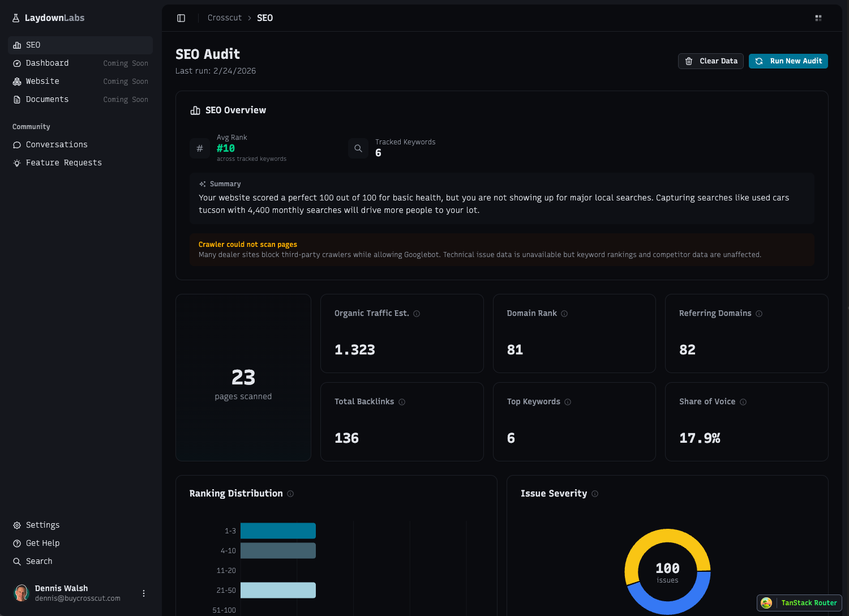Image resolution: width=849 pixels, height=616 pixels.
Task: Open the three-dot menu beside Dennis Walsh
Action: (x=144, y=593)
